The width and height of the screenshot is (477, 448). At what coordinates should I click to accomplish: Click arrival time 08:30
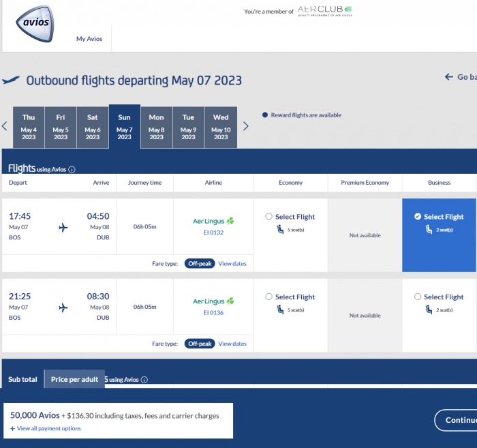pyautogui.click(x=98, y=296)
